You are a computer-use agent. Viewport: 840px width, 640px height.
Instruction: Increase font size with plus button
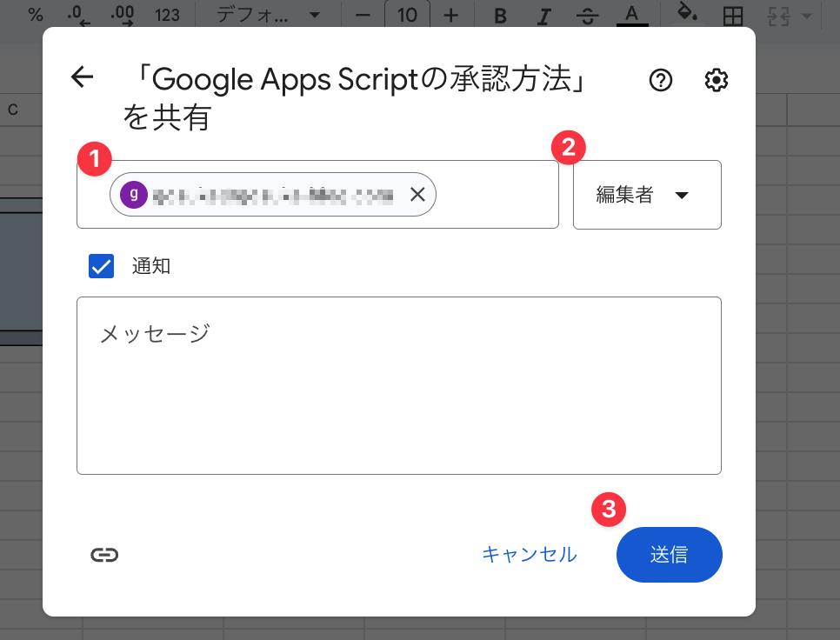[451, 15]
